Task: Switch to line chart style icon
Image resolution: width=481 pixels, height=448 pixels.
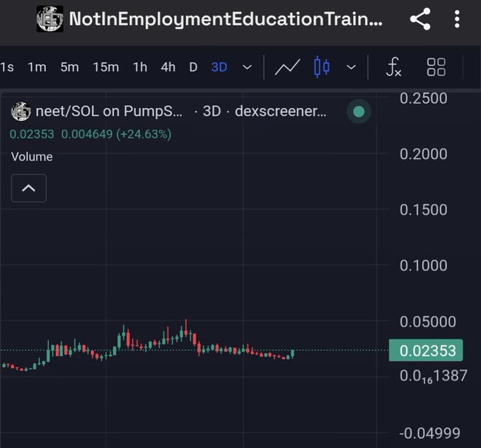Action: coord(287,67)
